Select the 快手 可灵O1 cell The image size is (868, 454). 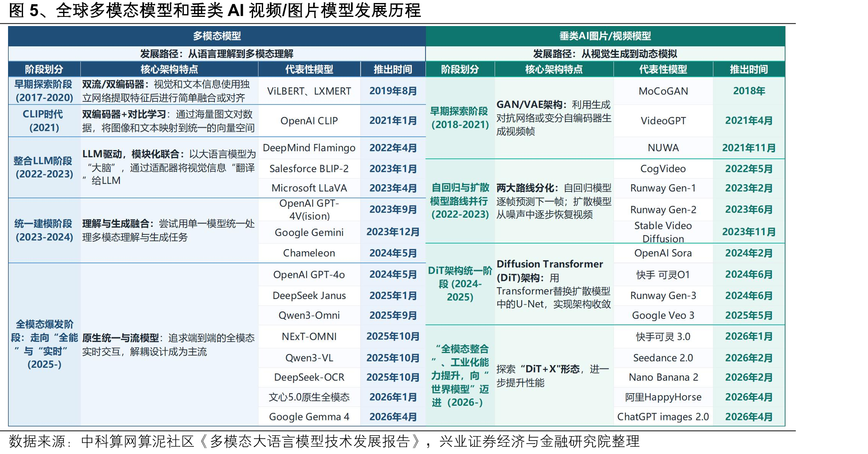(663, 275)
